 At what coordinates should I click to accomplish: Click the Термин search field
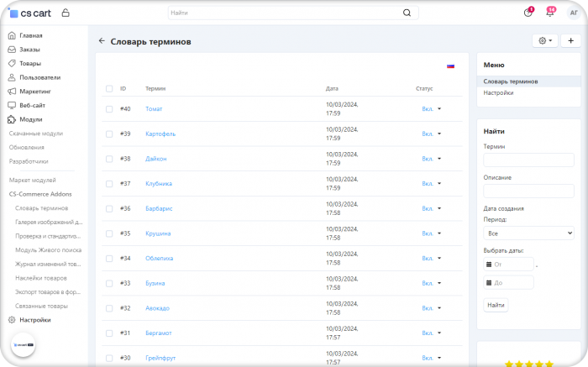528,160
